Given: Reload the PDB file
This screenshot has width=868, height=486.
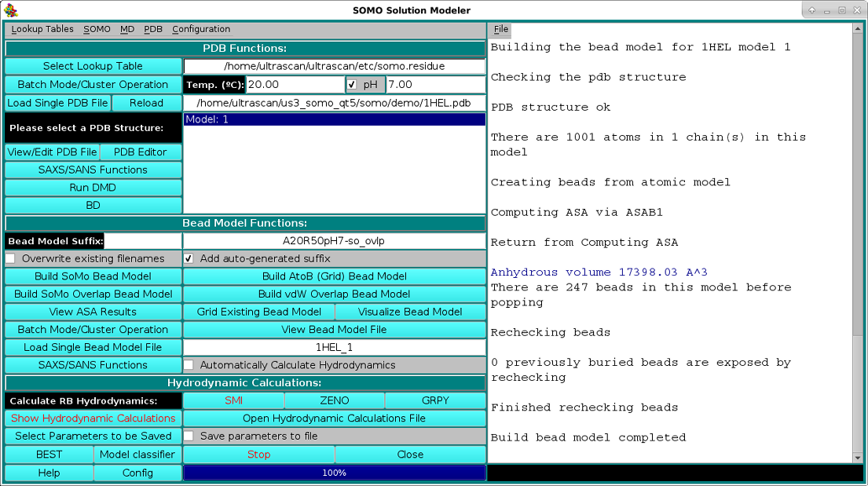Looking at the screenshot, I should click(x=147, y=103).
